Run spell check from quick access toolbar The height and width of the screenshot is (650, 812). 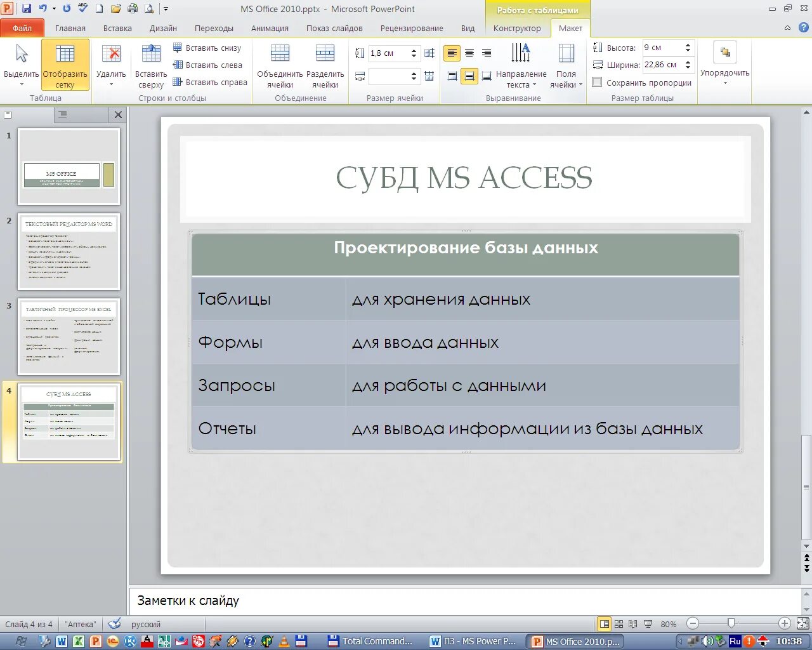pos(82,9)
